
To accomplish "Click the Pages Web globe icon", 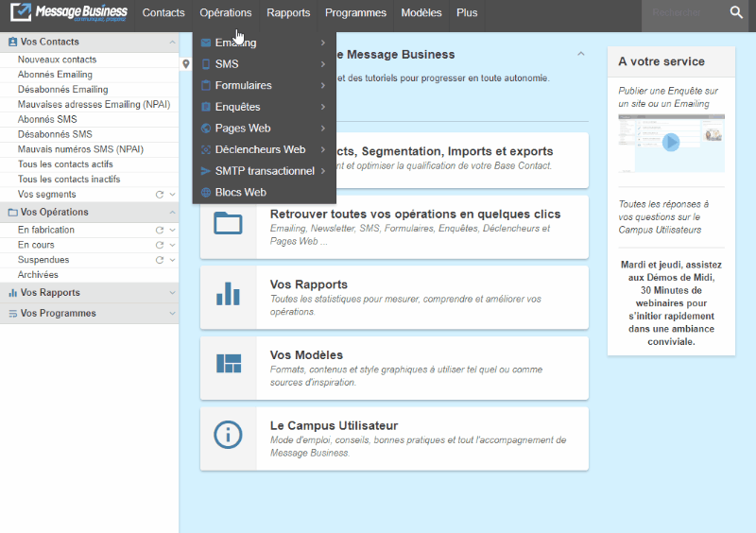I will pos(206,128).
